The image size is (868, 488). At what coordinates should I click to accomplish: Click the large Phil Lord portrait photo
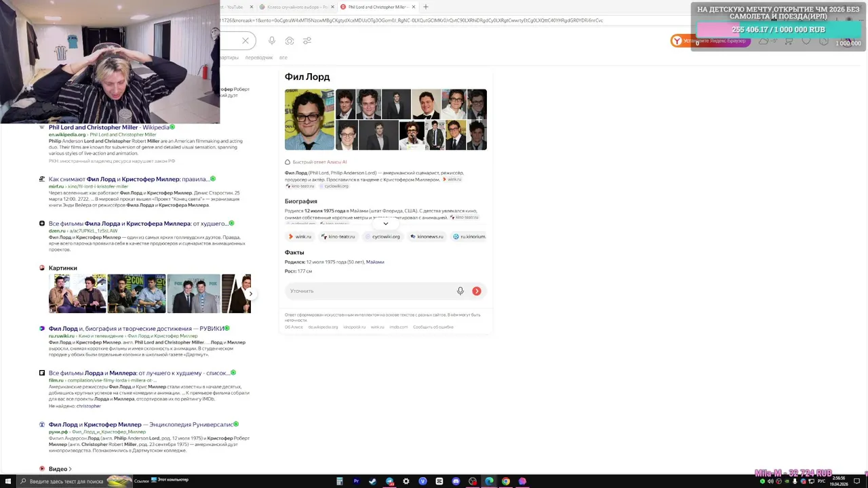point(309,119)
